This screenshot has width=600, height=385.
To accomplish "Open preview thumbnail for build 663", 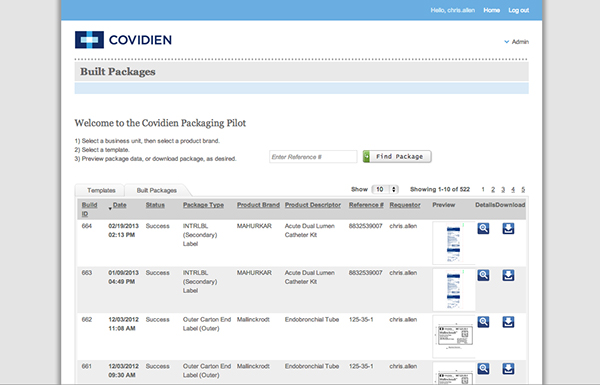I will coord(454,290).
